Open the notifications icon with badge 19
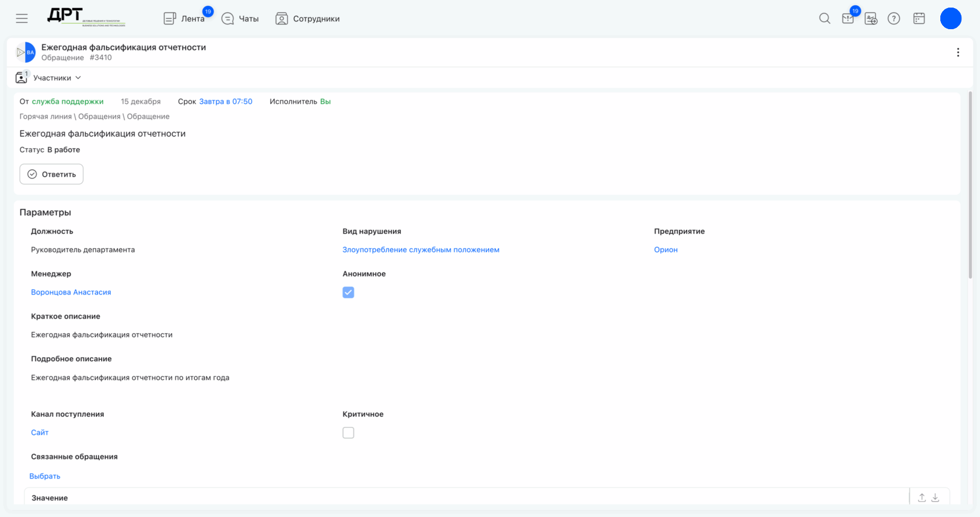This screenshot has height=517, width=980. 849,18
